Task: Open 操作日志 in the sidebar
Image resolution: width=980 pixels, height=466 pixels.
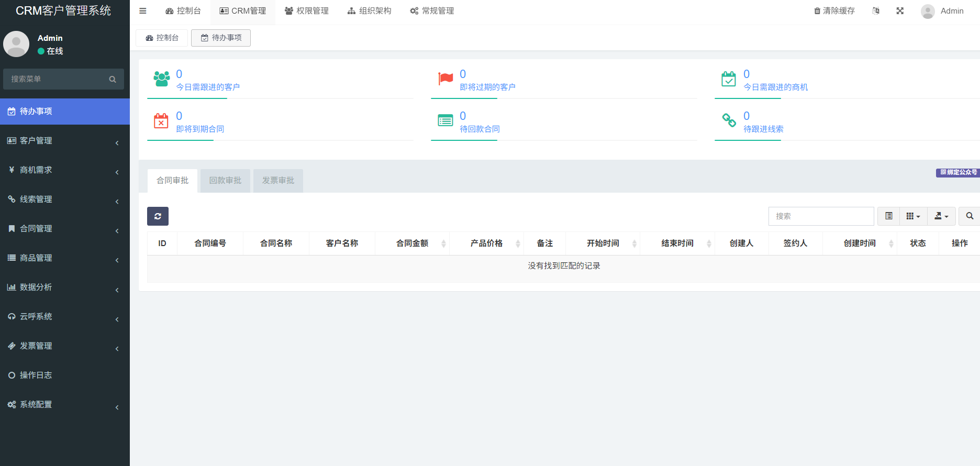Action: [36, 375]
